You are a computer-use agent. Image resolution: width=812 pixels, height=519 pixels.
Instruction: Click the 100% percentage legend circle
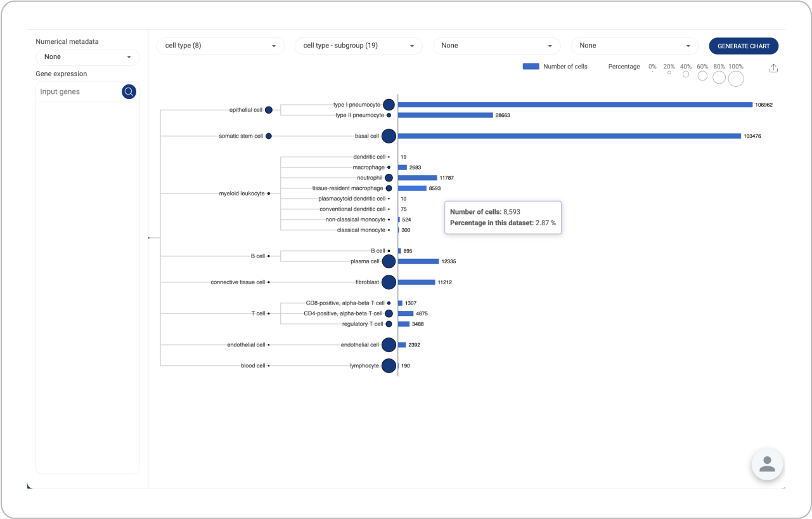735,79
